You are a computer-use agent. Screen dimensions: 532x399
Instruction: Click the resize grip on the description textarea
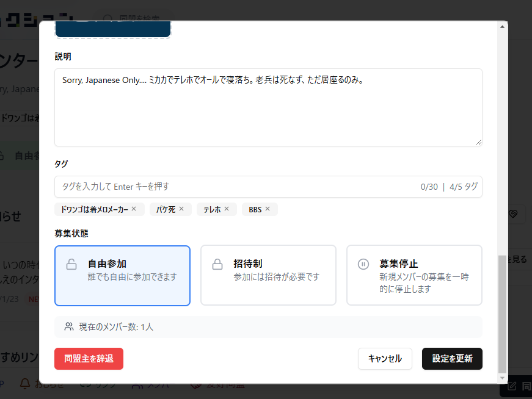coord(478,142)
